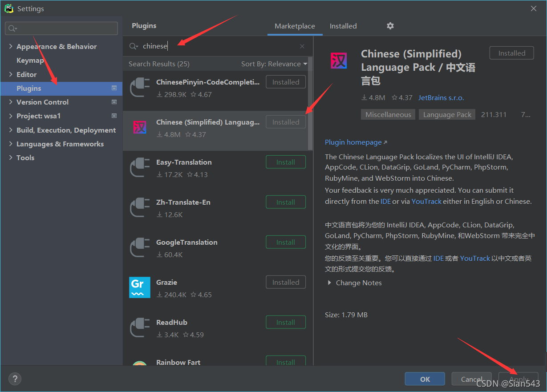Click the Miscellaneous tag
The image size is (547, 392).
[x=388, y=114]
